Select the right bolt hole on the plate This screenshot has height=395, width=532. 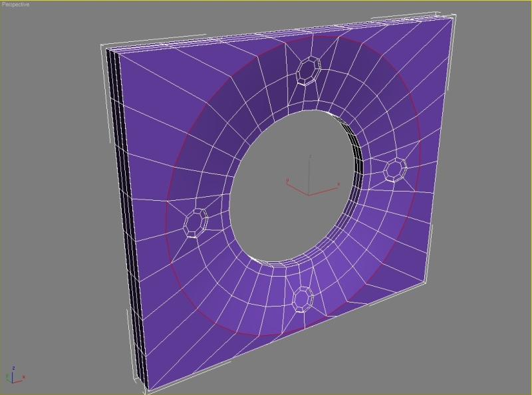coord(395,170)
